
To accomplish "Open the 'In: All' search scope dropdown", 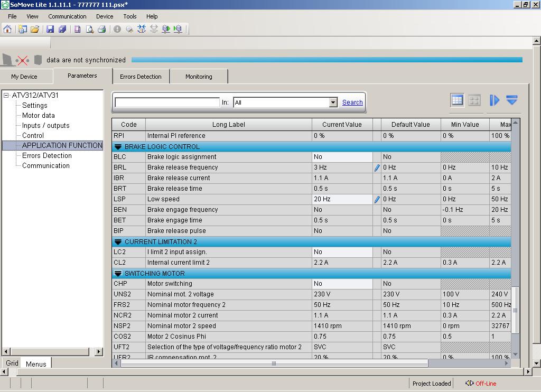I will click(333, 102).
